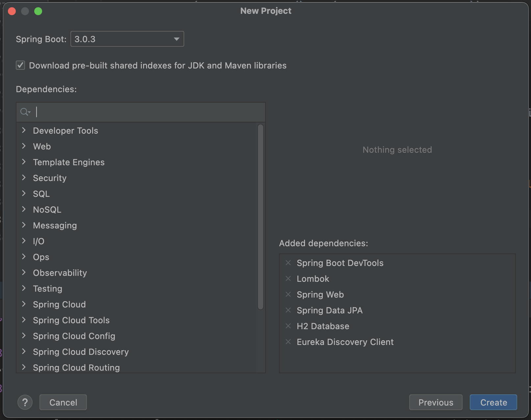Expand the Developer Tools category
The height and width of the screenshot is (420, 531).
24,130
